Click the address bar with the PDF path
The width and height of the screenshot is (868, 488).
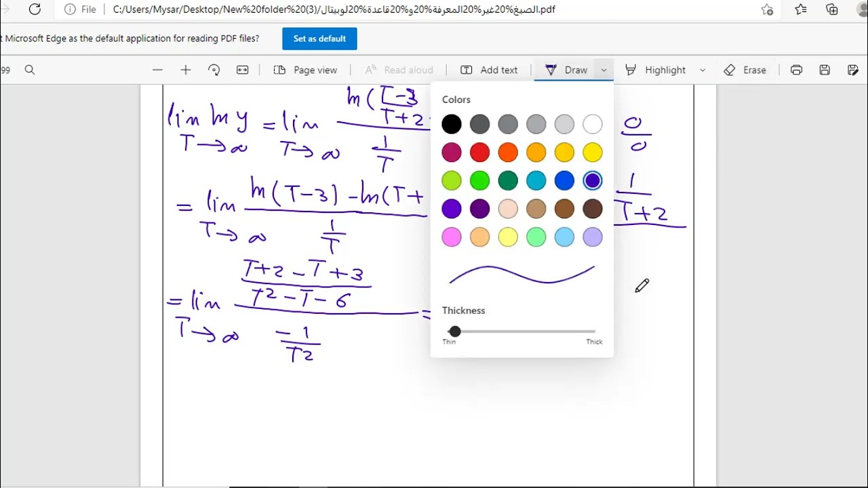(334, 9)
